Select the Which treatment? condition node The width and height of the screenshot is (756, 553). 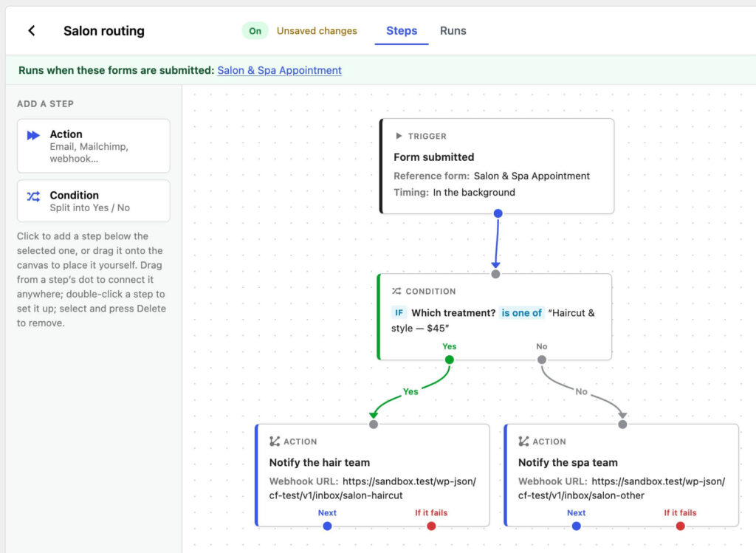494,317
